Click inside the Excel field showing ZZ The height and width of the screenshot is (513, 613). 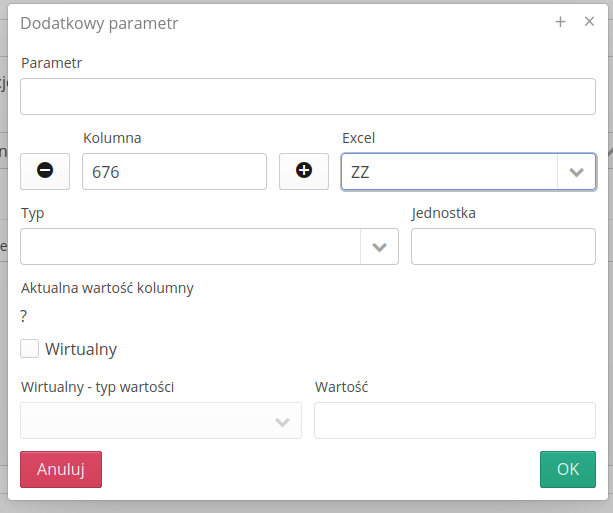click(x=448, y=172)
